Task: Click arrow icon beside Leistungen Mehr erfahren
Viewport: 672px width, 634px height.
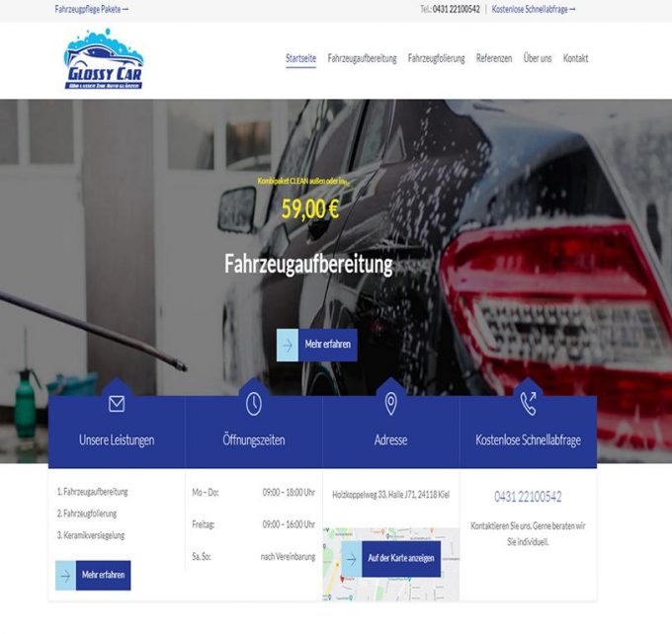Action: (x=65, y=576)
